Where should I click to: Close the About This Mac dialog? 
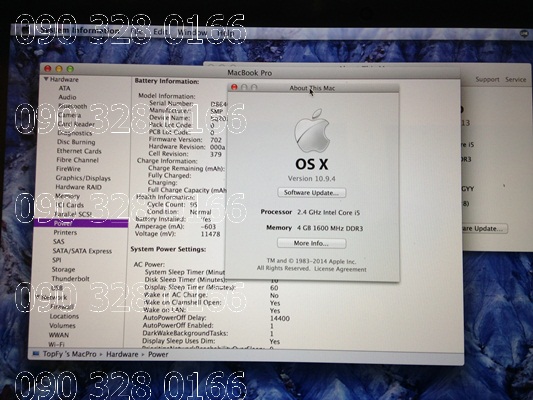pyautogui.click(x=234, y=87)
